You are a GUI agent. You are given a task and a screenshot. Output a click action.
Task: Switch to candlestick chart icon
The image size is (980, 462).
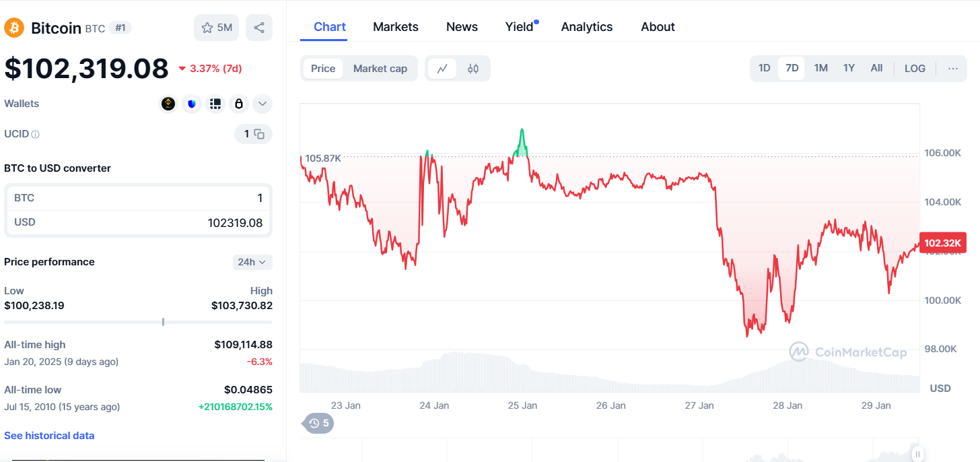point(473,69)
